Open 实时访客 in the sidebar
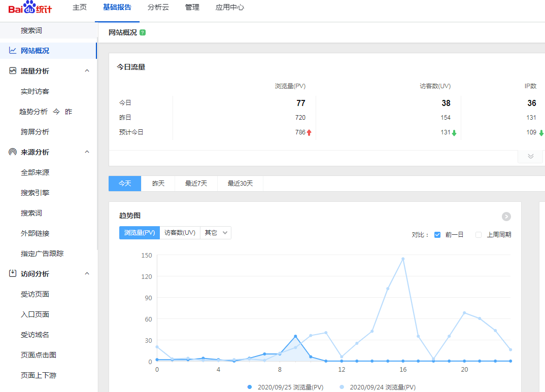The width and height of the screenshot is (545, 392). click(35, 91)
